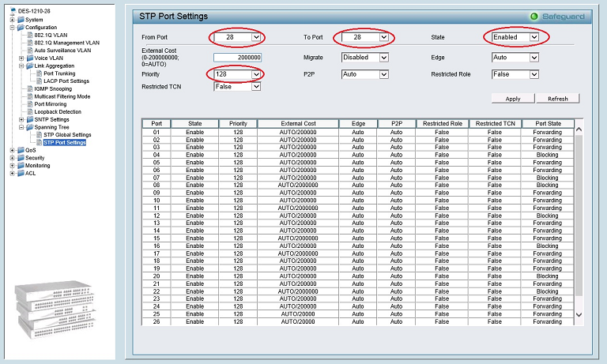Click the Apply button
The width and height of the screenshot is (607, 364).
coord(512,99)
